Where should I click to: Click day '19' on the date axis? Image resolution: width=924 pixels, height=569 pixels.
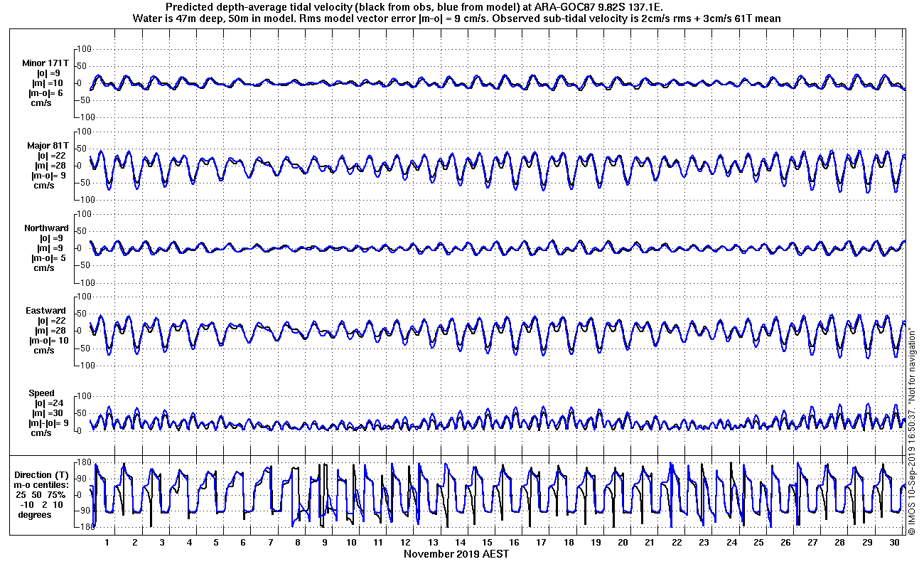596,542
